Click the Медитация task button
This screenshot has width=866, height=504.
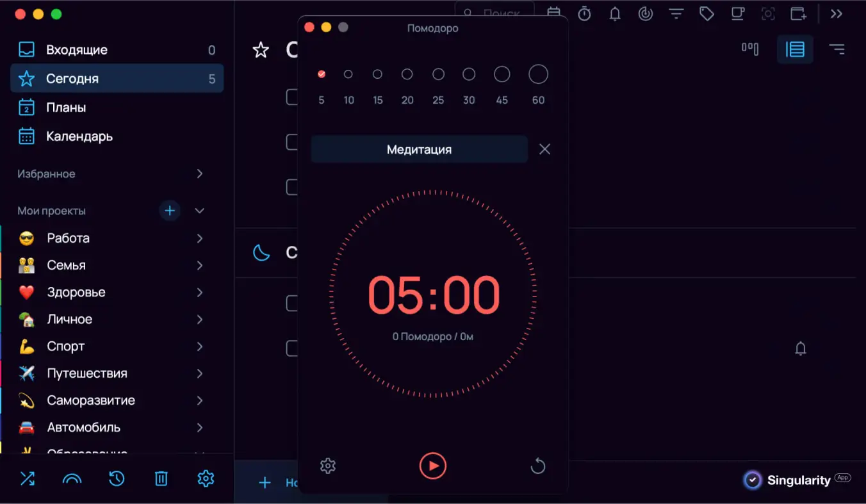point(419,149)
